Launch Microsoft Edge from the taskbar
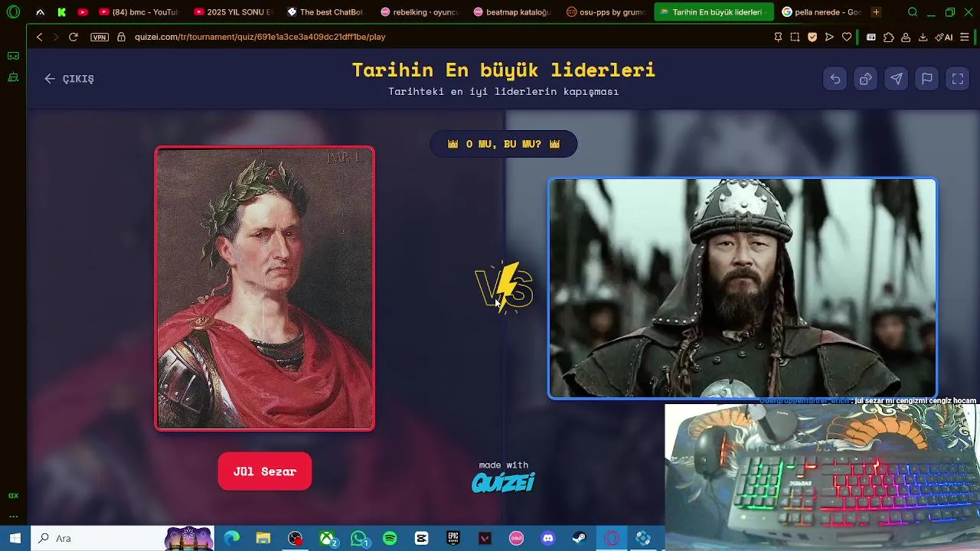980x551 pixels. (231, 538)
